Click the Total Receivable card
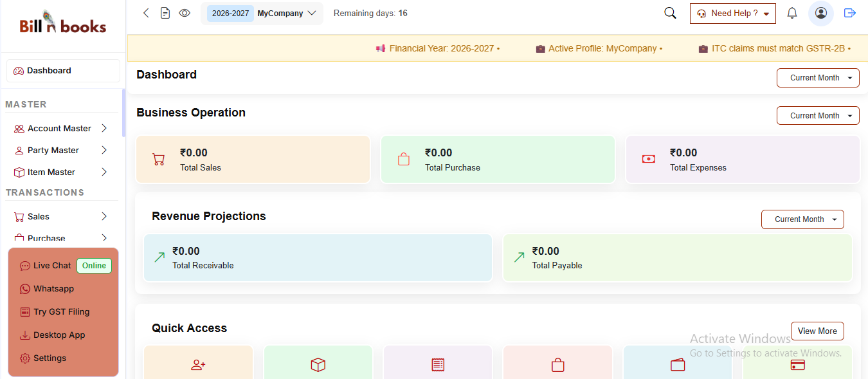This screenshot has width=868, height=379. [318, 258]
